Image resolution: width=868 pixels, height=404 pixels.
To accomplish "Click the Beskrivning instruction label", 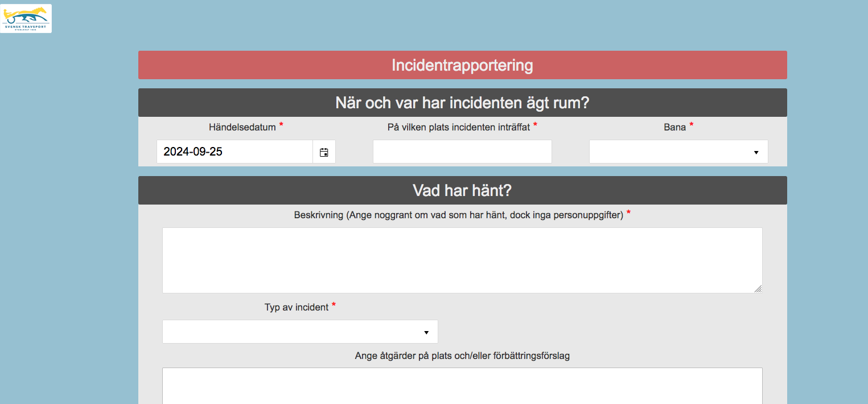I will [x=458, y=215].
